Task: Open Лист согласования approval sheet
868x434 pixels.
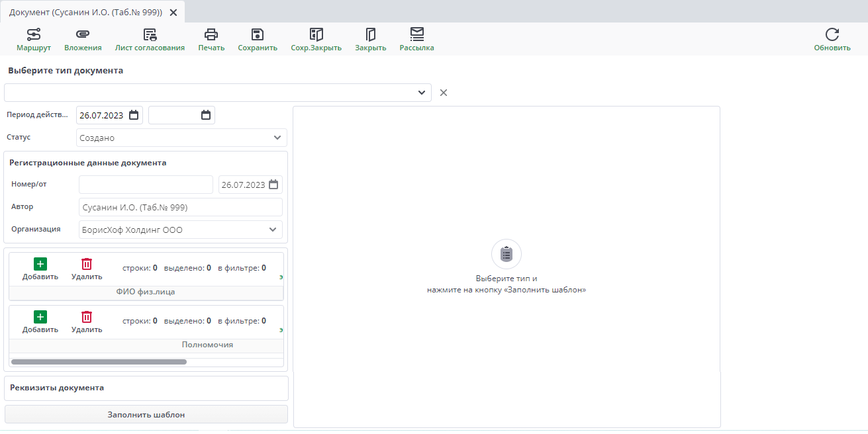Action: coord(150,40)
